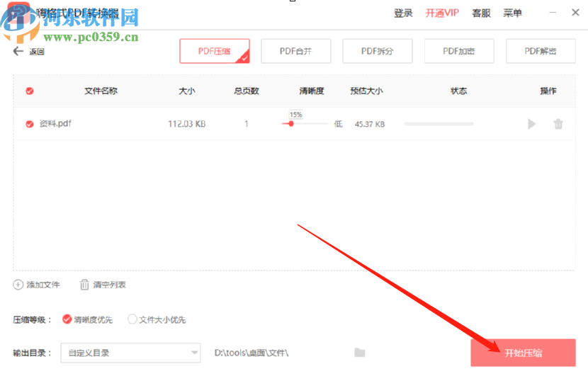Screen dimensions: 588x376
Task: Click the 总页数 column header
Action: pos(247,91)
